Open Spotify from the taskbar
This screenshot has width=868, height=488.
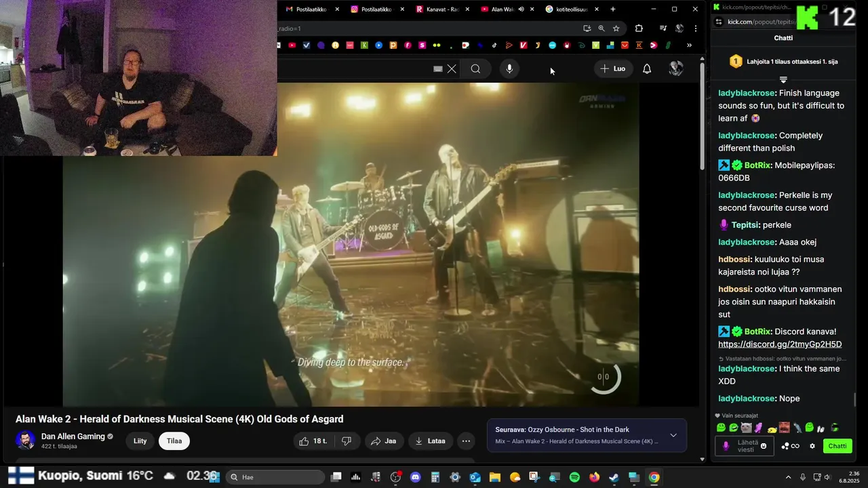pyautogui.click(x=574, y=477)
